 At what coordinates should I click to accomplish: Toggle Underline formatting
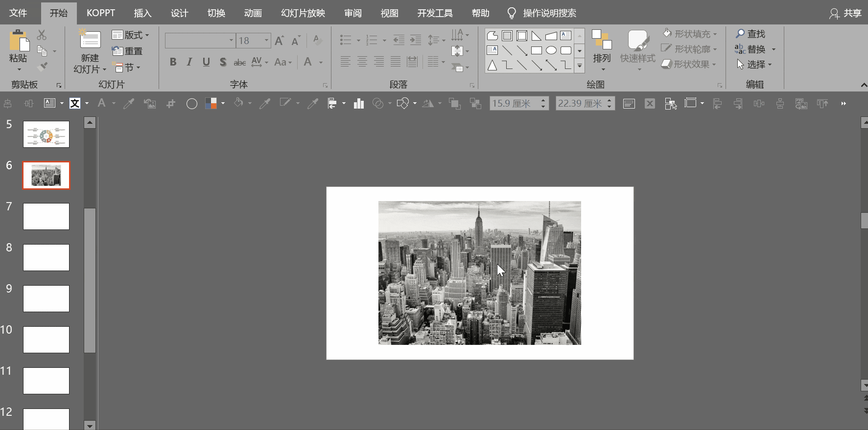coord(206,62)
